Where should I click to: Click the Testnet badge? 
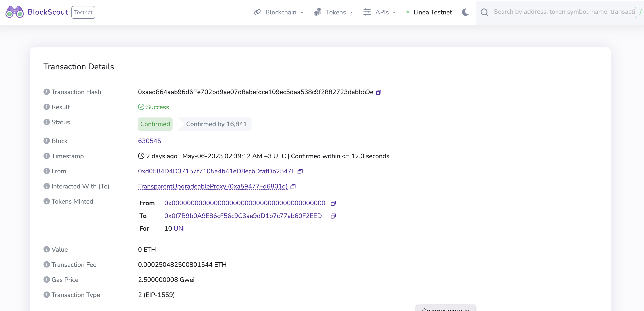83,12
